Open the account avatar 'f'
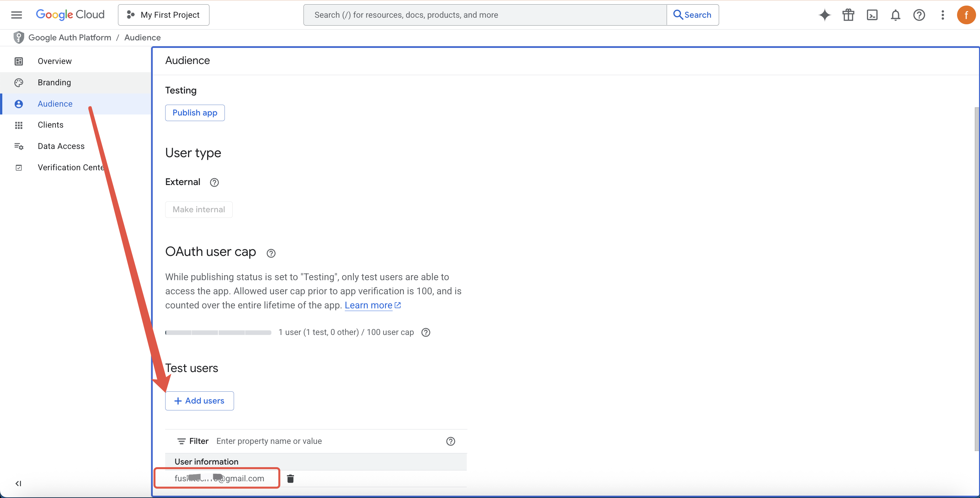This screenshot has height=498, width=980. click(966, 15)
